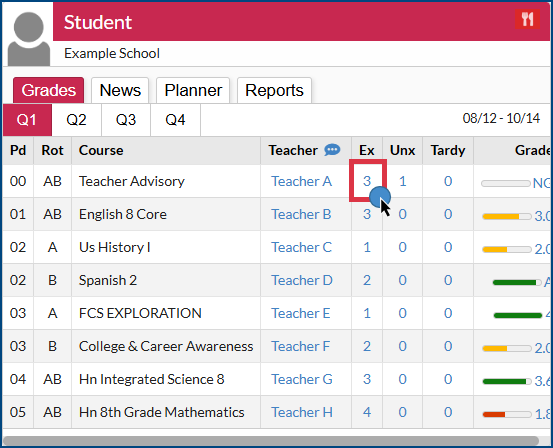The image size is (553, 448).
Task: Click the 'Us History I' course name
Action: click(x=115, y=247)
